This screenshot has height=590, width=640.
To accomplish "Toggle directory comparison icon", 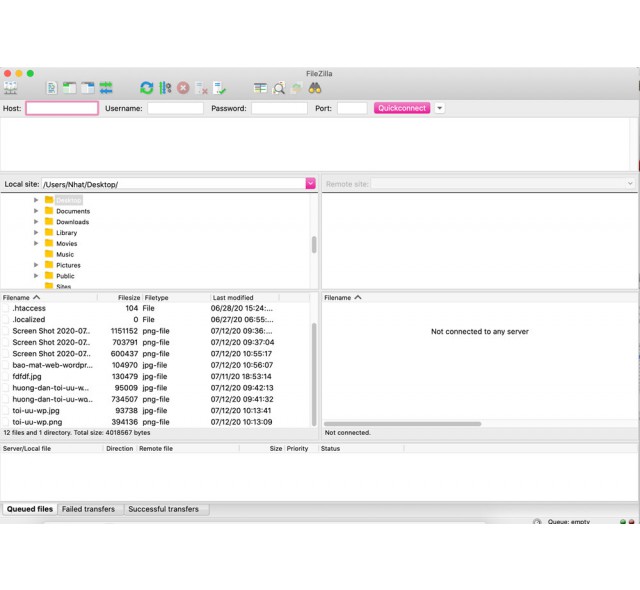I will tap(279, 88).
